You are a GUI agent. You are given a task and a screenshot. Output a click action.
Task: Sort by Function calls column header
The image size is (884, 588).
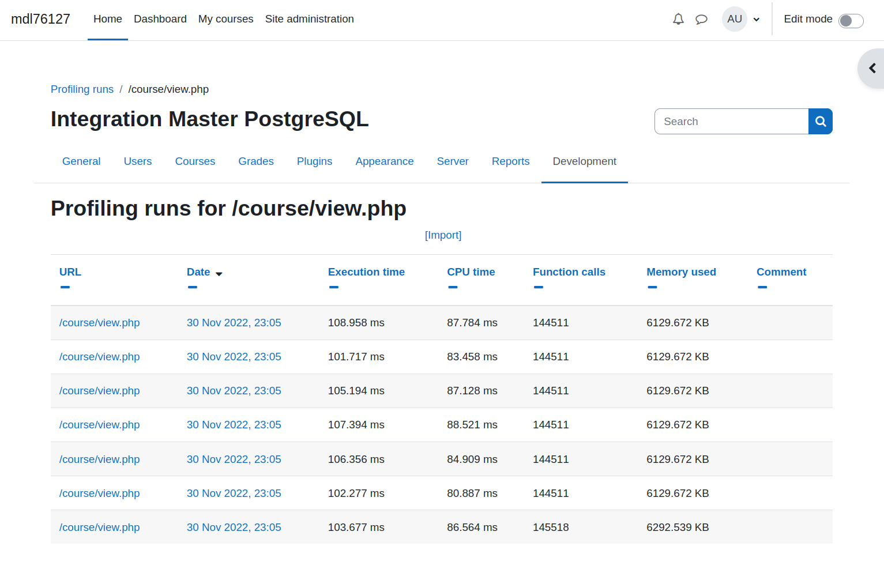click(x=569, y=272)
